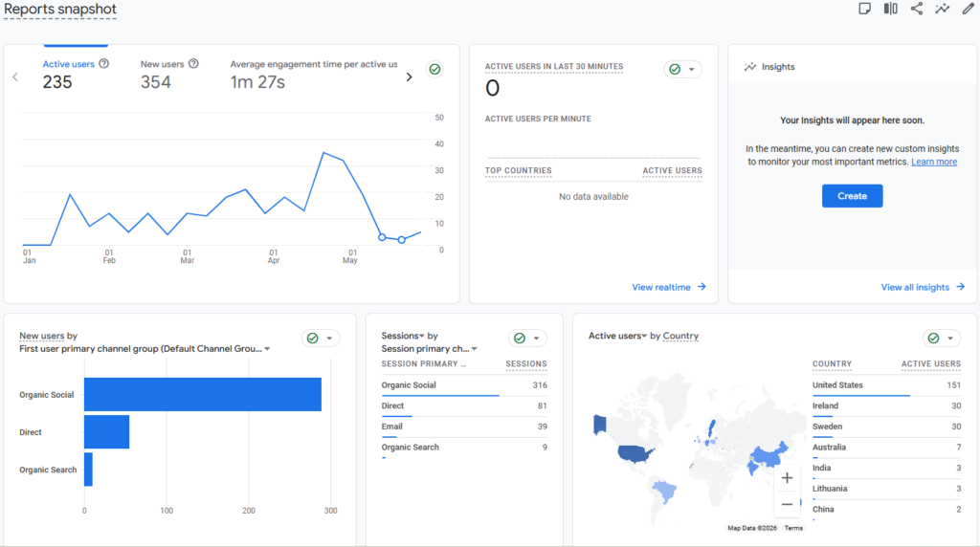Click New users title link
This screenshot has width=980, height=547.
(x=42, y=336)
